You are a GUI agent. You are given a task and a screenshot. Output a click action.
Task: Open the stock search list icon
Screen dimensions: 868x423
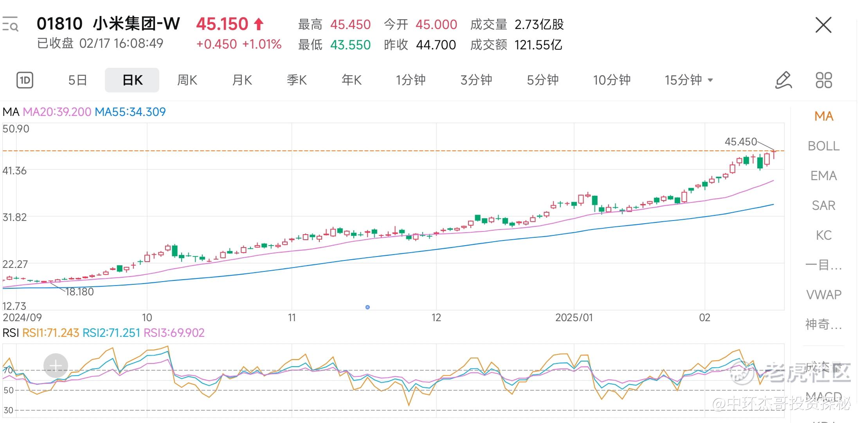10,24
